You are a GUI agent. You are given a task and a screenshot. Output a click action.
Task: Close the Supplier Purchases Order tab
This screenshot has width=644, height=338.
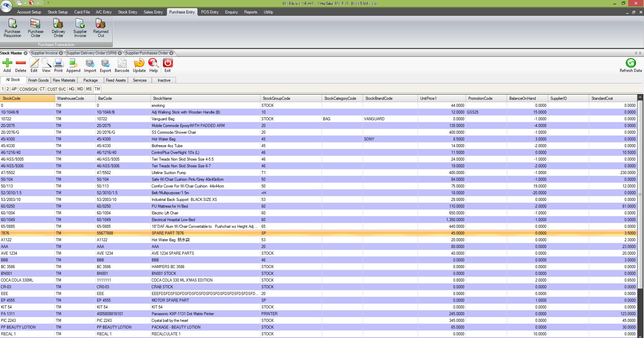pyautogui.click(x=171, y=53)
